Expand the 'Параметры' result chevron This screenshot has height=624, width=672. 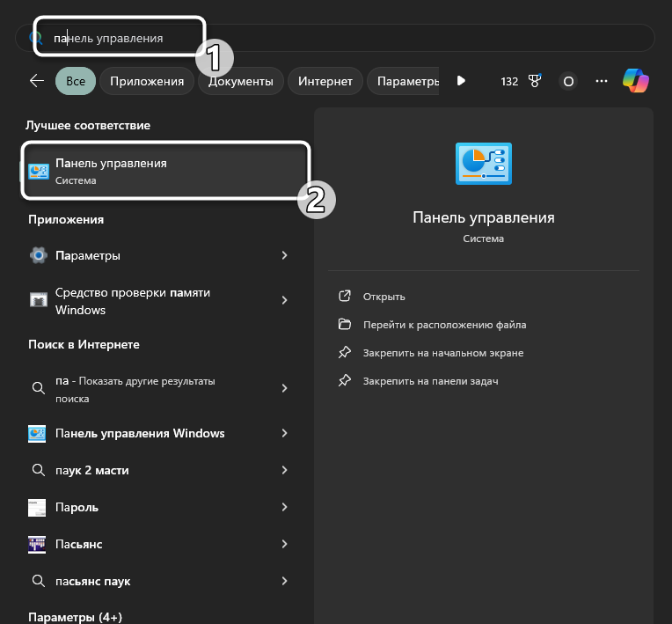click(x=284, y=255)
